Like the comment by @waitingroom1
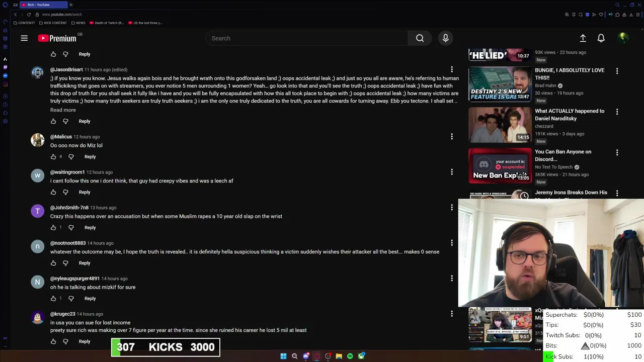This screenshot has width=644, height=362. tap(53, 192)
